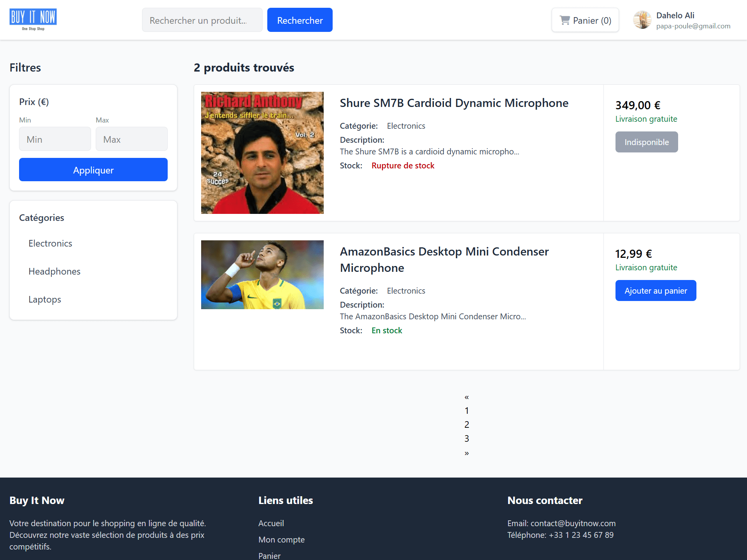This screenshot has width=747, height=560.
Task: Click the Min price input
Action: coord(55,139)
